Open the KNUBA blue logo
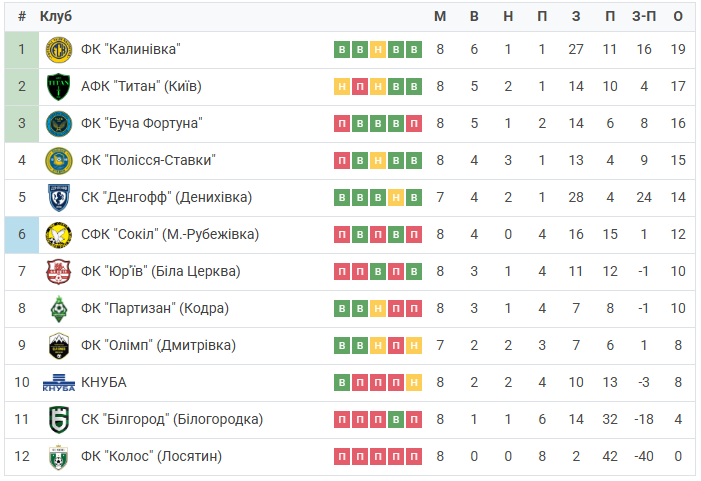Image resolution: width=701 pixels, height=481 pixels. pos(59,383)
